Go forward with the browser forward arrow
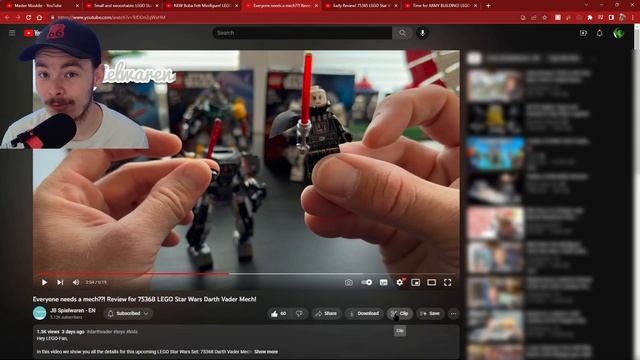Screen dimensions: 640x360 coord(18,18)
